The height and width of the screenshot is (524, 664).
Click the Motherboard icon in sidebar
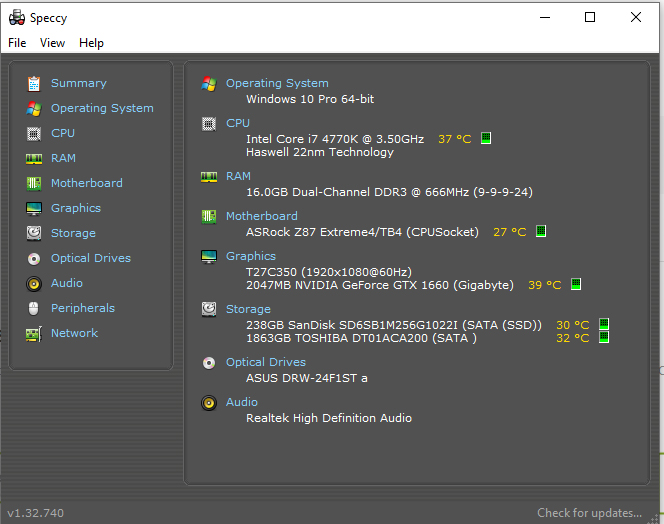[x=34, y=183]
